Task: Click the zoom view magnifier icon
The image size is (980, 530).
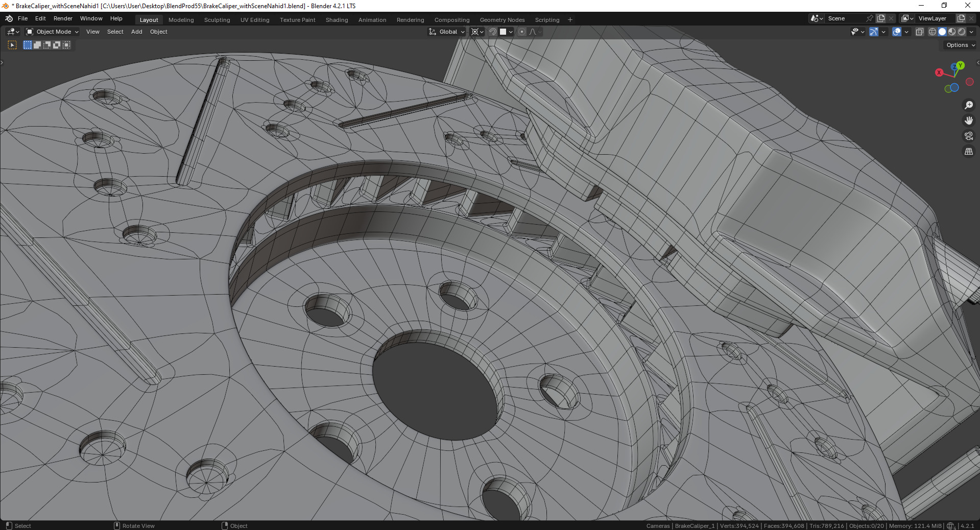Action: point(968,105)
